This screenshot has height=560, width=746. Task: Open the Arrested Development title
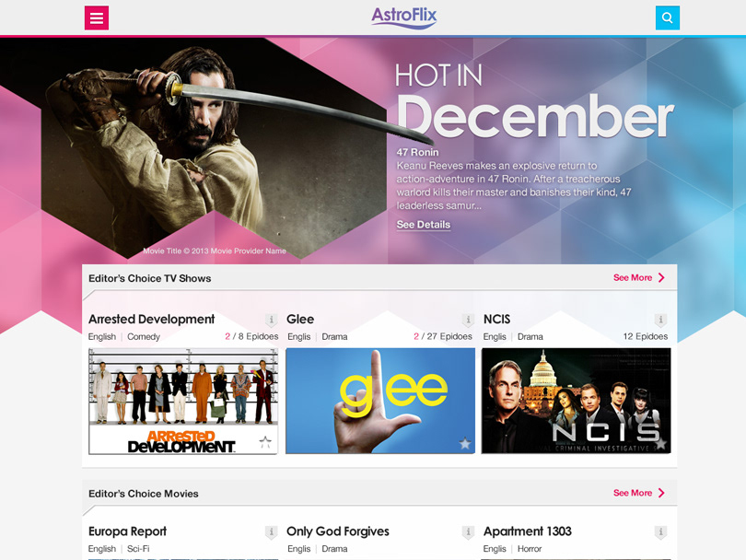click(x=152, y=320)
